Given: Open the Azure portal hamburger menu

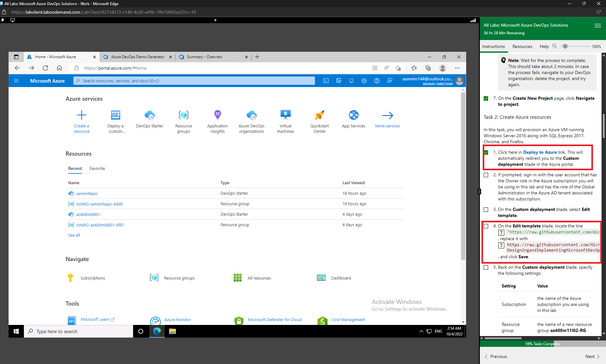Looking at the screenshot, I should (16, 81).
